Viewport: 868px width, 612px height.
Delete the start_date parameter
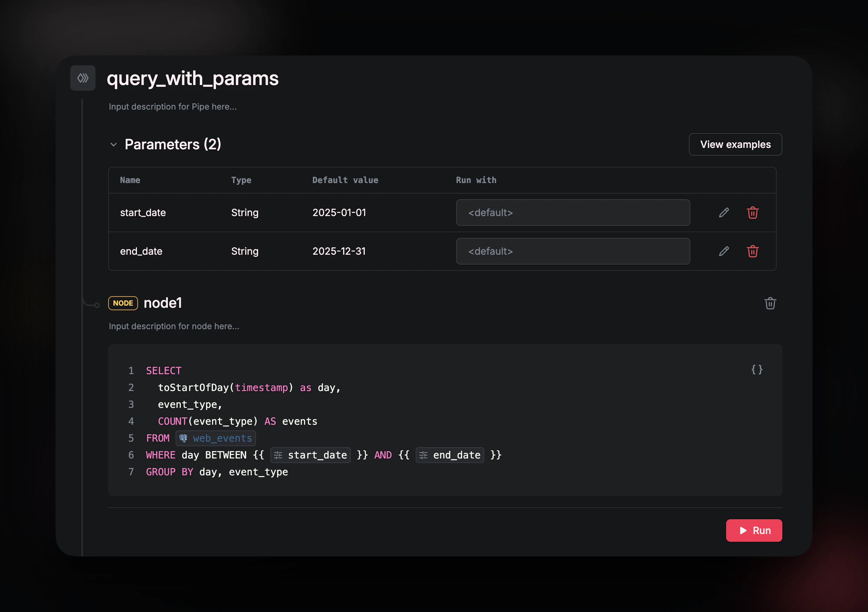pyautogui.click(x=752, y=213)
